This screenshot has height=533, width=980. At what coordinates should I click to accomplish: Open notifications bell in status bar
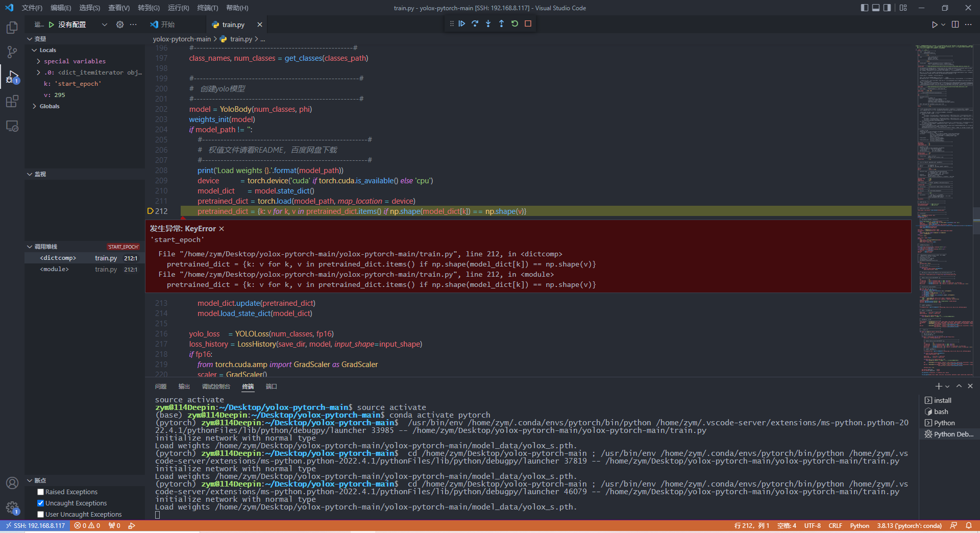[969, 526]
